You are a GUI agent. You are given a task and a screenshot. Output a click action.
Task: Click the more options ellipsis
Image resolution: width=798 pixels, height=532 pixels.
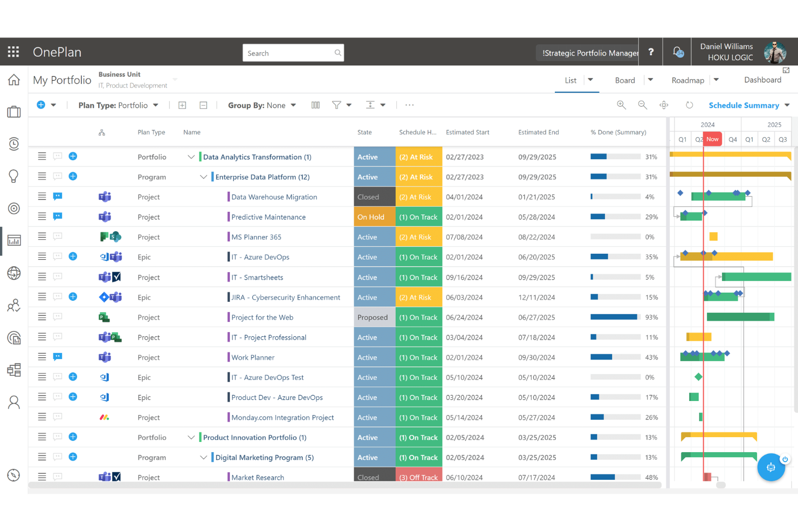tap(410, 105)
